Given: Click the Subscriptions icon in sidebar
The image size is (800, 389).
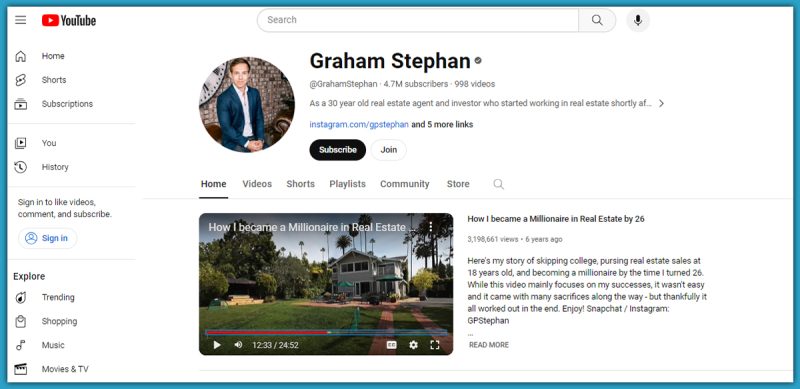Looking at the screenshot, I should tap(20, 104).
